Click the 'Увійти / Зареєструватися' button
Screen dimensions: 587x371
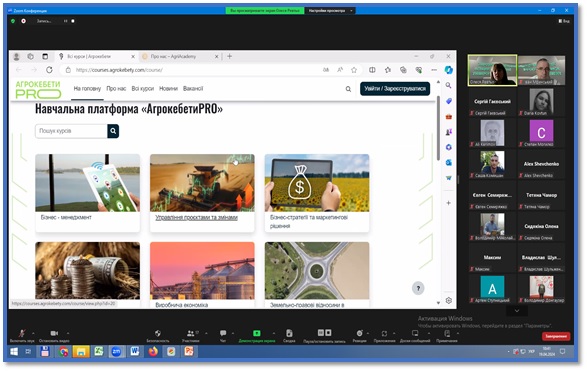[x=395, y=89]
